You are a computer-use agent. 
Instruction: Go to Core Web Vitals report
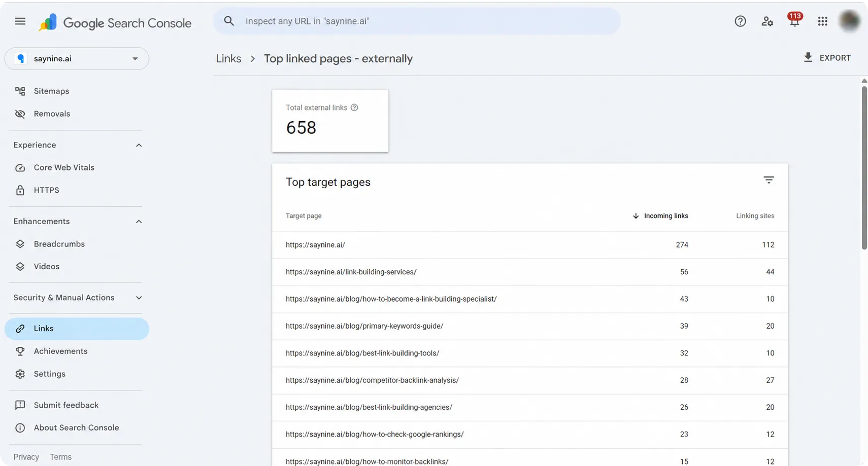click(77, 168)
